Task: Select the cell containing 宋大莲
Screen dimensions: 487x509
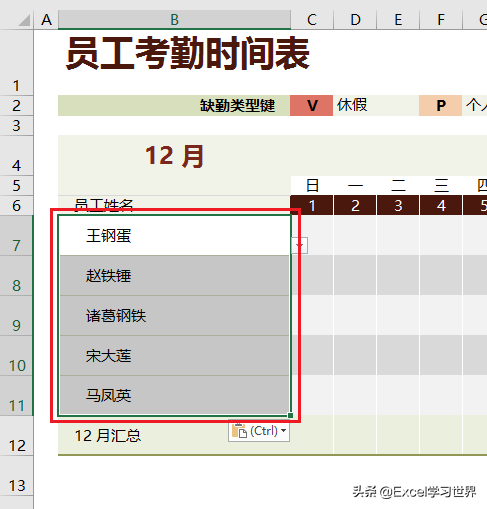Action: tap(174, 356)
